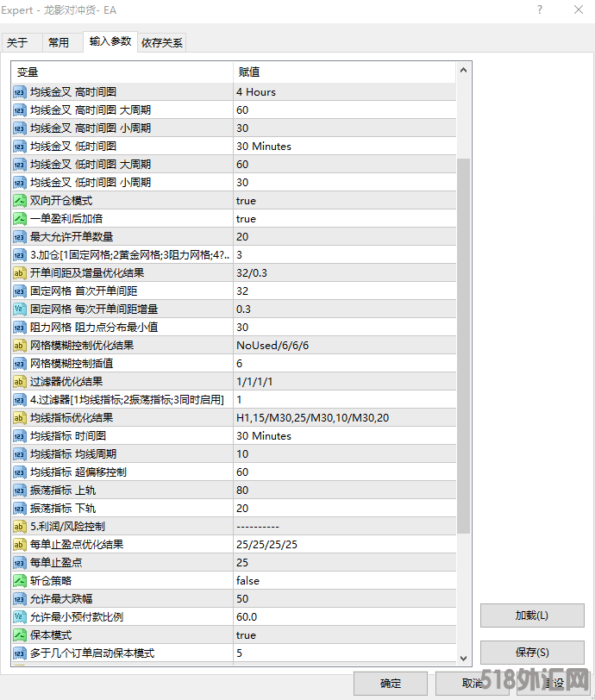This screenshot has height=700, width=595.
Task: Select the row 3.加仓[1固定网格;2黄金网格...
Action: click(x=234, y=255)
